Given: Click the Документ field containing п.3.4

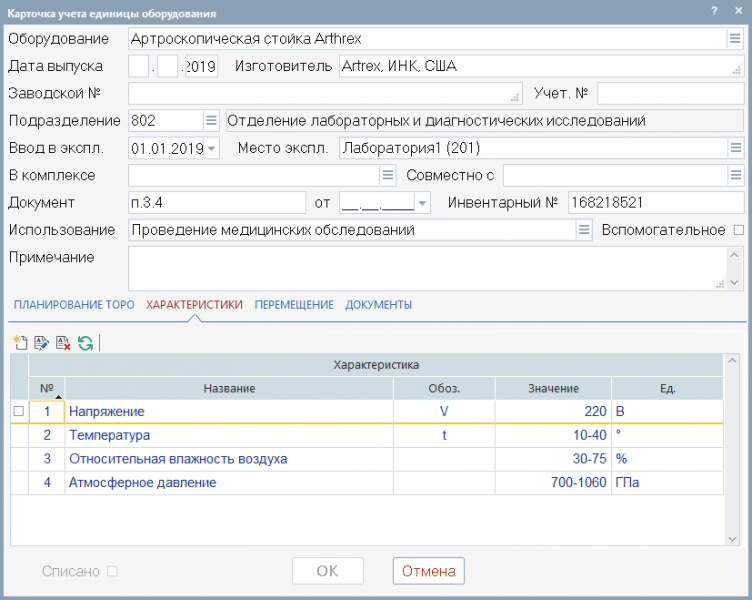Looking at the screenshot, I should 217,202.
